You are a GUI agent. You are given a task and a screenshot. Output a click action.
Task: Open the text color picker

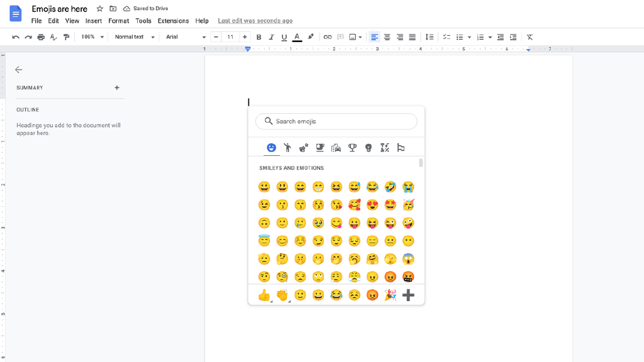297,37
